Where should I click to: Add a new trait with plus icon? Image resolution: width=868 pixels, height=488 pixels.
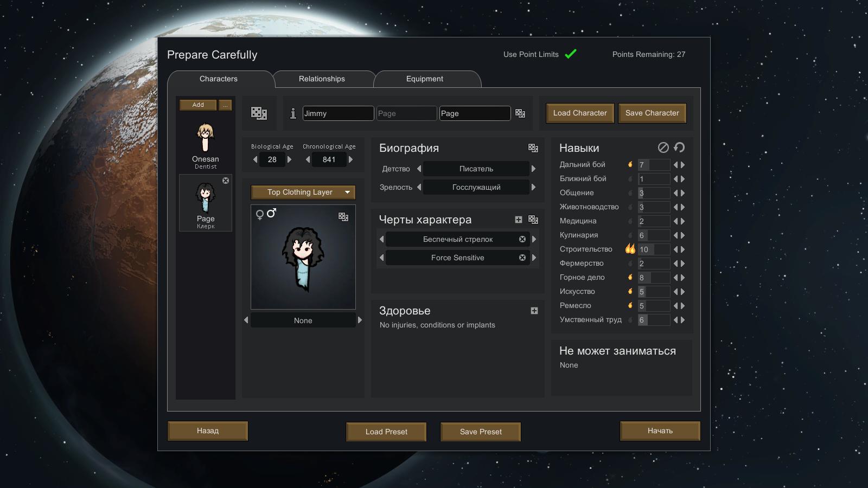click(x=519, y=220)
